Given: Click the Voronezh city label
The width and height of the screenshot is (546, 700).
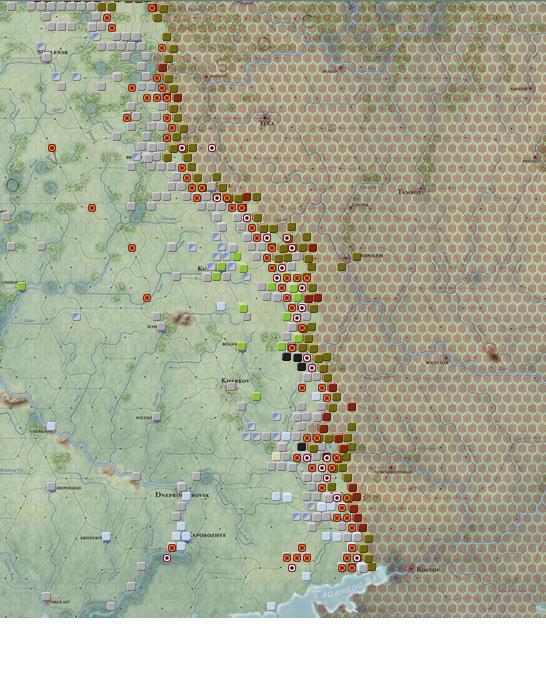Looking at the screenshot, I should pos(371,255).
